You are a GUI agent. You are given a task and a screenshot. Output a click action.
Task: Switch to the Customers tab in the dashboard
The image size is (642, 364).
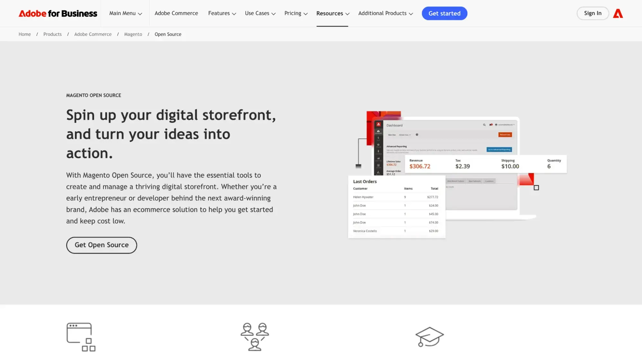coord(489,181)
